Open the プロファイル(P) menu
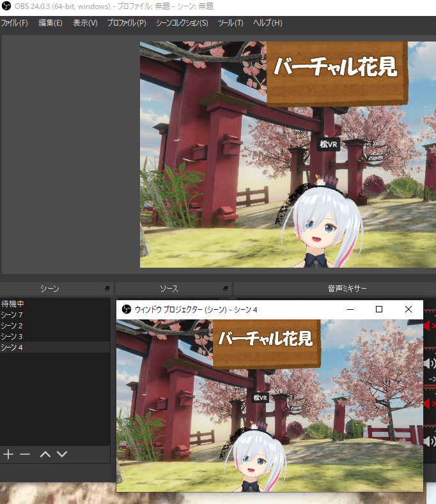This screenshot has width=436, height=504. [127, 23]
